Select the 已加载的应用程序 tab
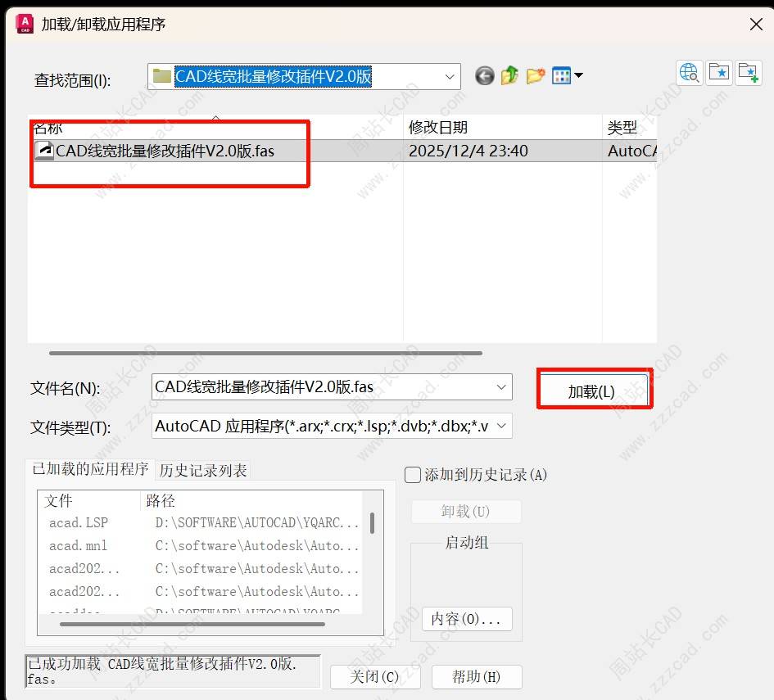 (90, 469)
